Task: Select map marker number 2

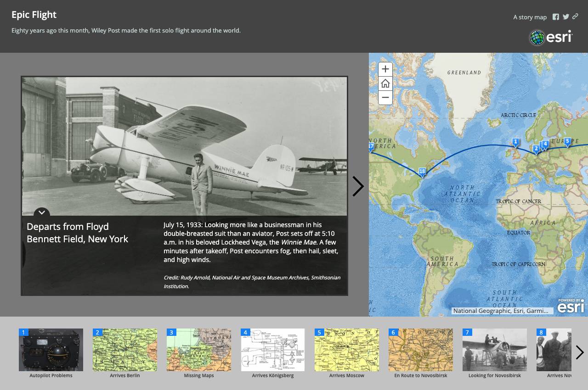Action: click(x=536, y=149)
